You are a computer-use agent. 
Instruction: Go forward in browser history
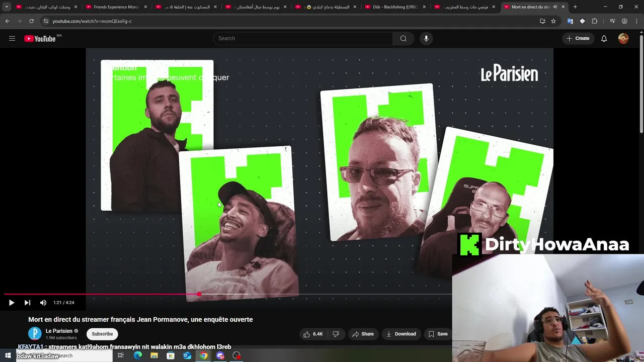click(20, 21)
